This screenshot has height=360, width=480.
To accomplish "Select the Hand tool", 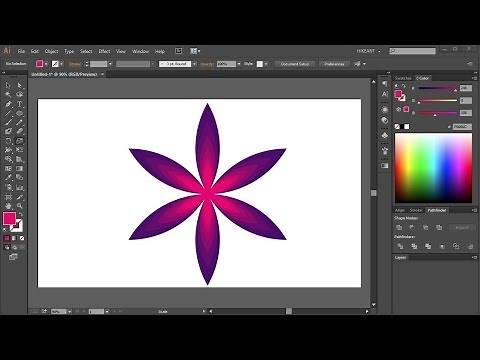I will click(x=8, y=206).
